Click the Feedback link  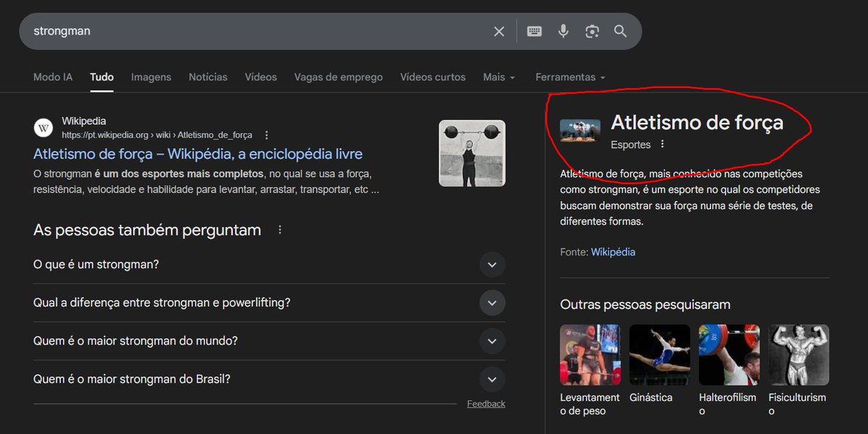point(486,404)
